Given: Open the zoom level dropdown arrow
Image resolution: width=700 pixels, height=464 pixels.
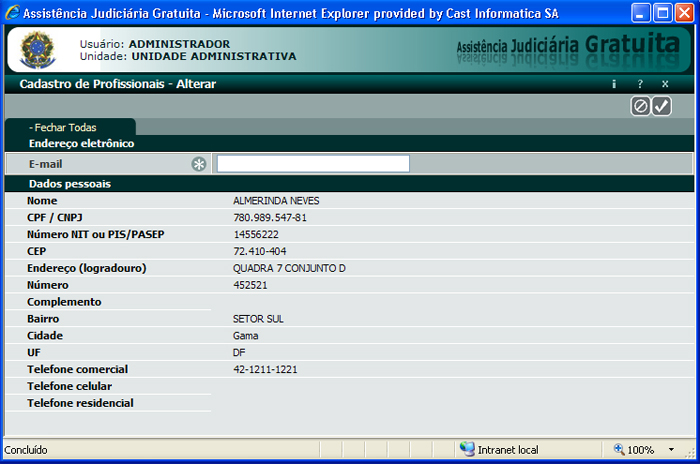Looking at the screenshot, I should 671,450.
